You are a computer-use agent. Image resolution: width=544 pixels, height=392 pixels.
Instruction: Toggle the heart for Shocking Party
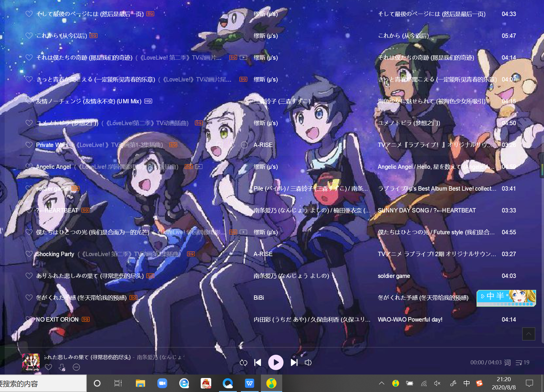point(29,254)
